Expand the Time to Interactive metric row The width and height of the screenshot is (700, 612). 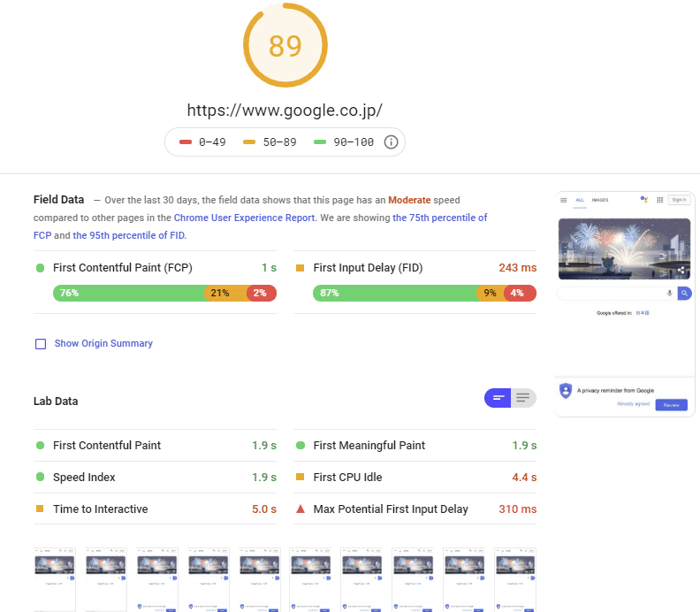pyautogui.click(x=155, y=509)
